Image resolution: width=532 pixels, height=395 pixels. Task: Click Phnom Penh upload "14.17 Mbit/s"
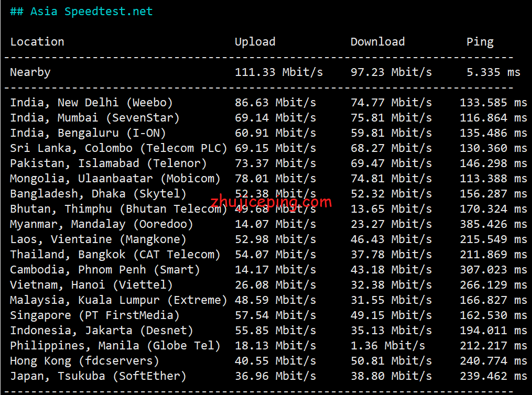[x=276, y=270]
